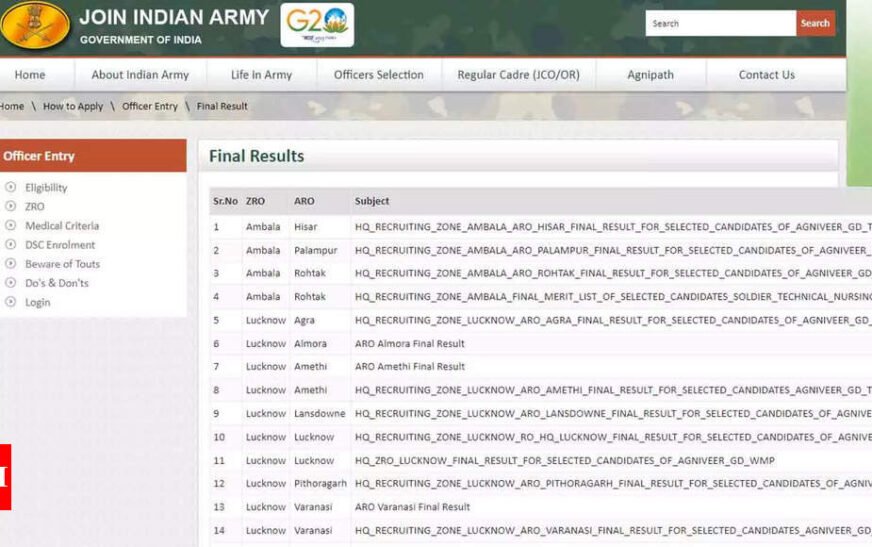Open the Home menu item

pos(30,74)
